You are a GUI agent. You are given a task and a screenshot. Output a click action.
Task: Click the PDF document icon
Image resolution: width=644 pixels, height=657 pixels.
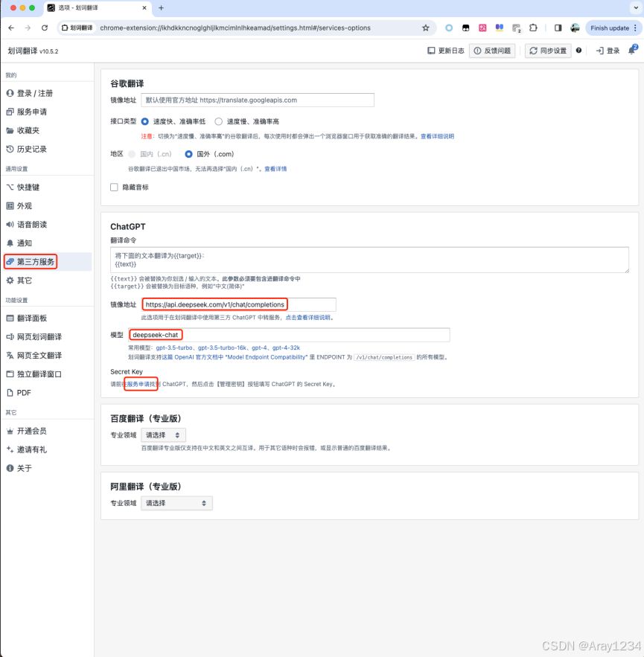[10, 393]
